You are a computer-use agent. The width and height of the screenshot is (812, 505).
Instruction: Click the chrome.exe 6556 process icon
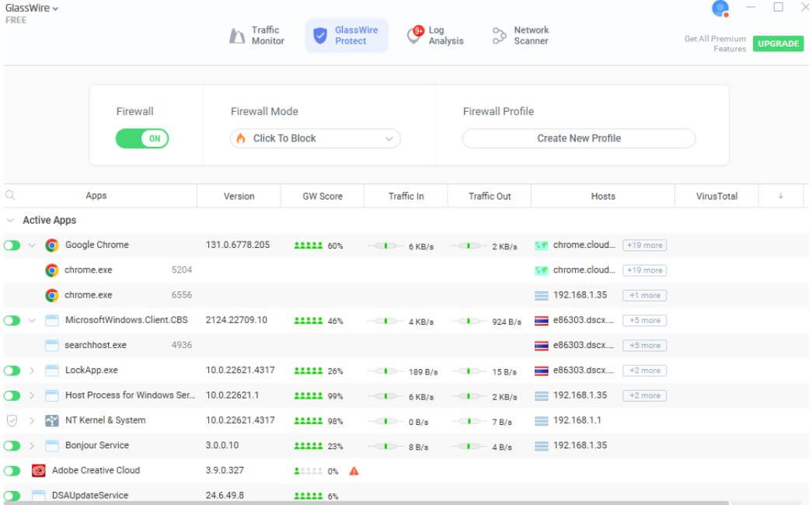(52, 295)
